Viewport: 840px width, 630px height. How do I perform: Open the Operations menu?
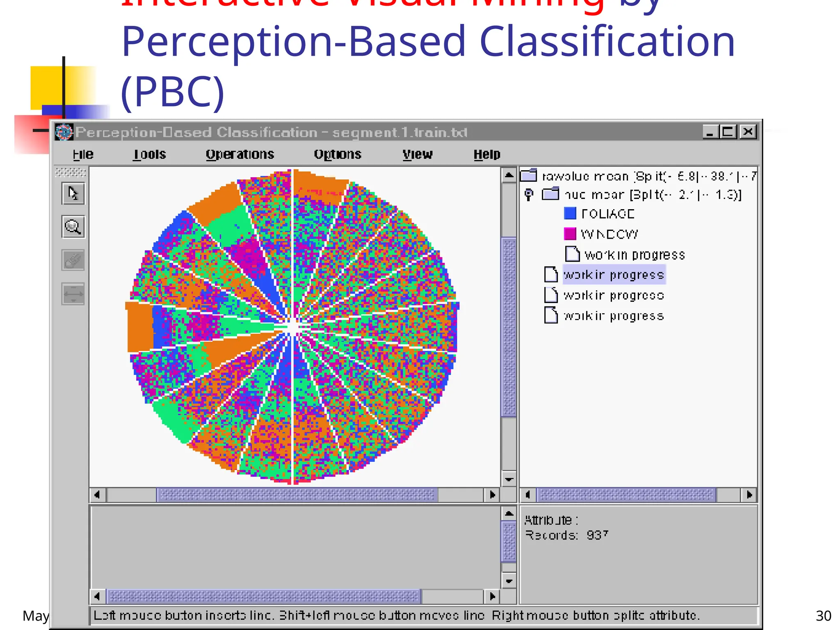point(240,154)
